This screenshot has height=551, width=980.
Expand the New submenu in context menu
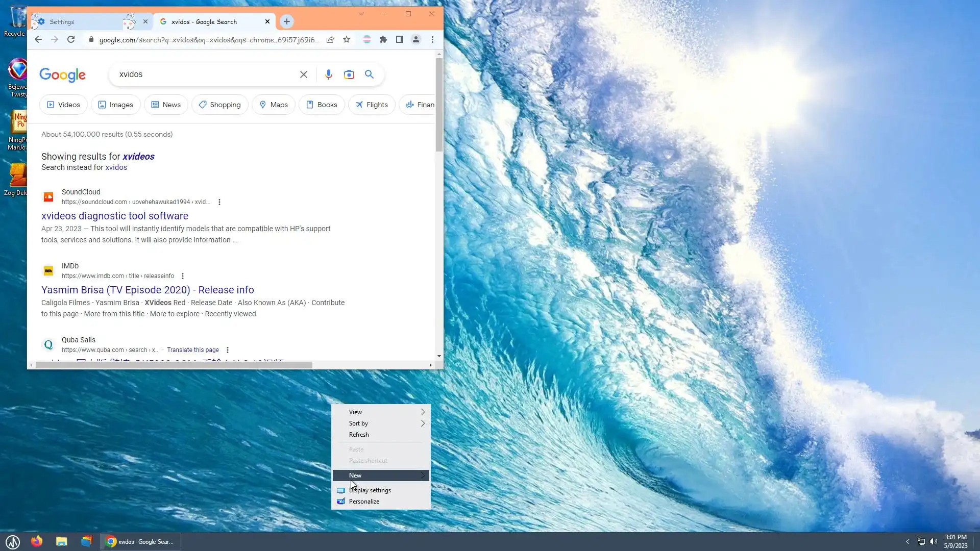381,475
